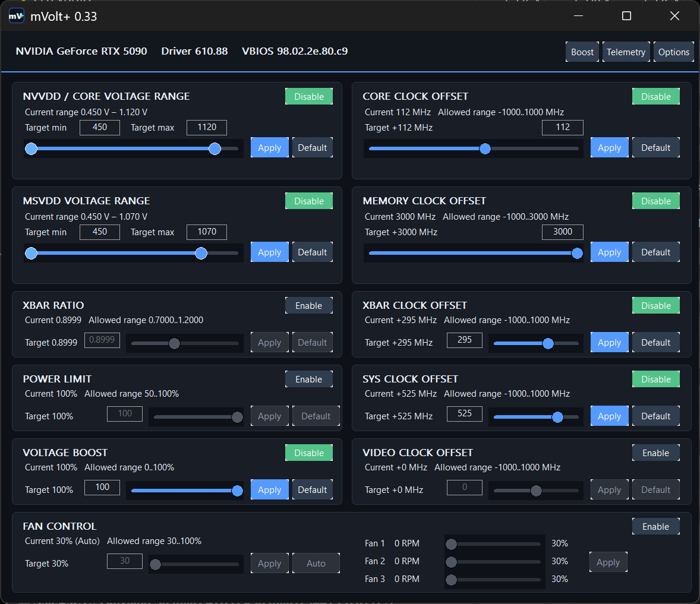This screenshot has height=604, width=700.
Task: Click the mVolt+ app icon in title bar
Action: (17, 16)
